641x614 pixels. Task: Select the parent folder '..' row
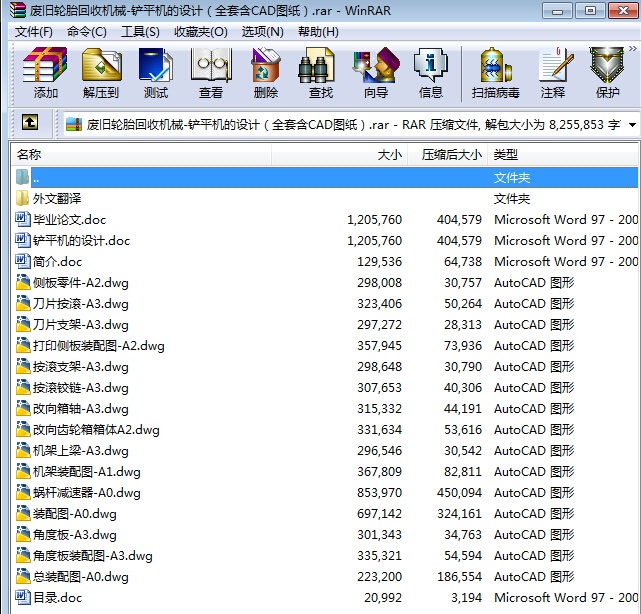326,177
